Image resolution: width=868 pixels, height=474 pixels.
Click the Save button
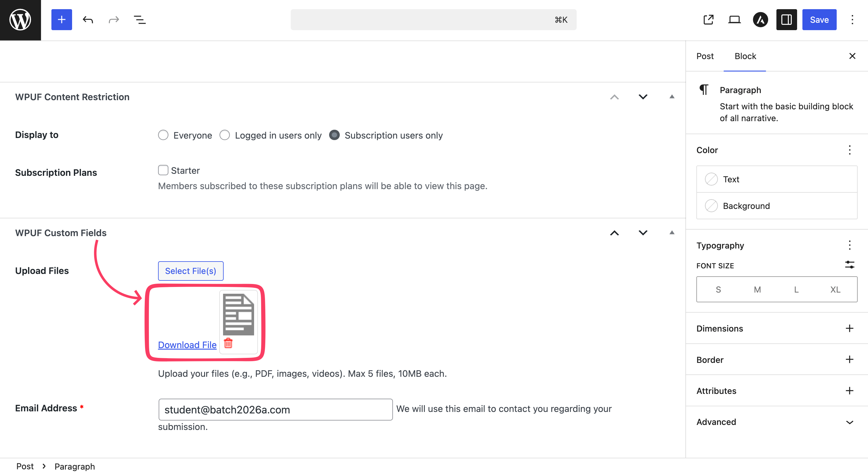(x=819, y=20)
